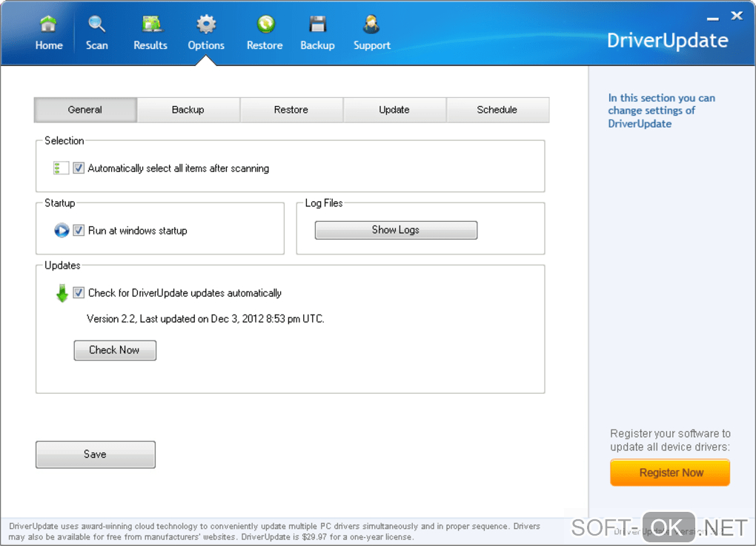Image resolution: width=756 pixels, height=546 pixels.
Task: Toggle automatically select all items after scanning
Action: 79,168
